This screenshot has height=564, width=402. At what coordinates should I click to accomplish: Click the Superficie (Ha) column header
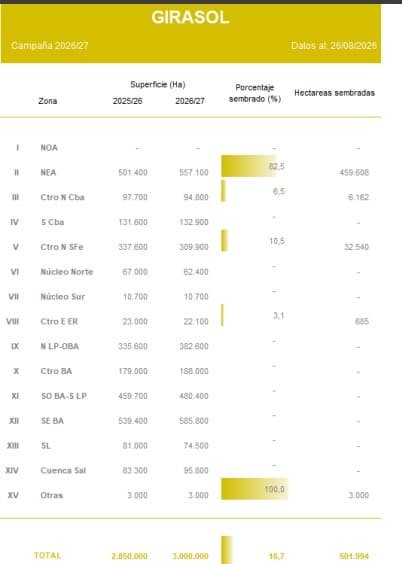pyautogui.click(x=158, y=85)
